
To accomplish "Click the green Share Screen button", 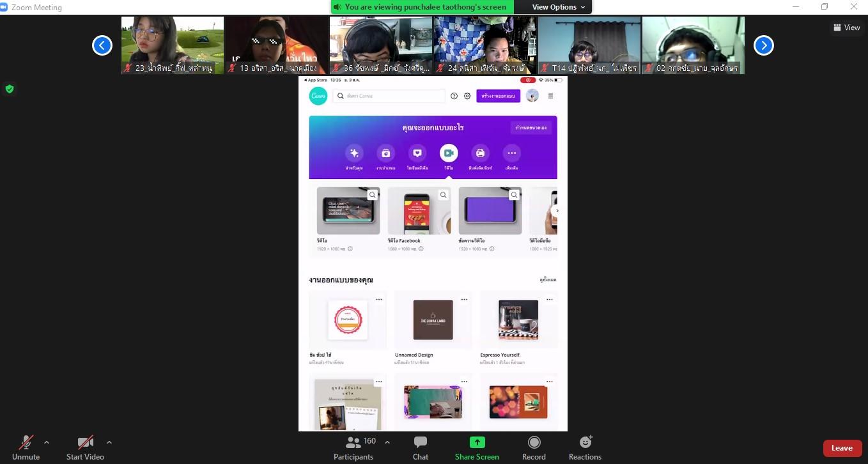I will point(477,447).
